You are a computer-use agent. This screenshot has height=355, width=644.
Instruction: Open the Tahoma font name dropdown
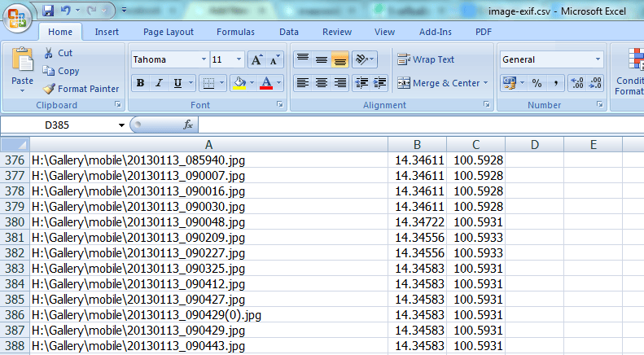point(204,60)
